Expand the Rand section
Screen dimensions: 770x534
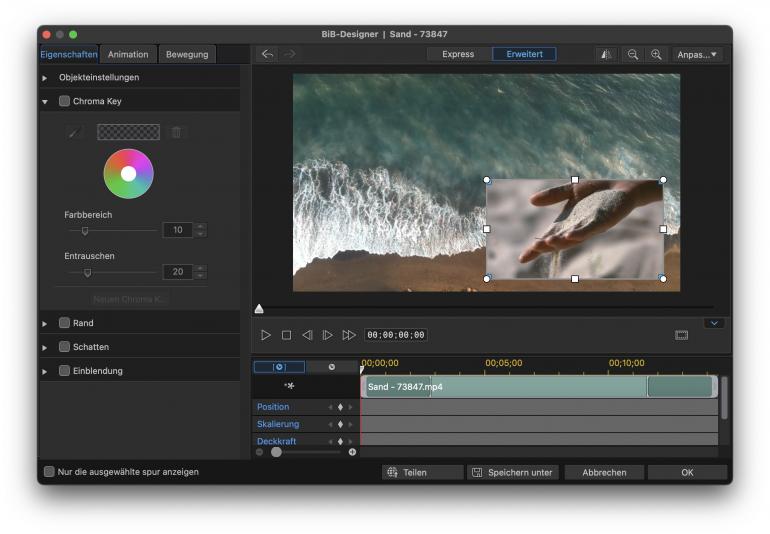tap(45, 324)
